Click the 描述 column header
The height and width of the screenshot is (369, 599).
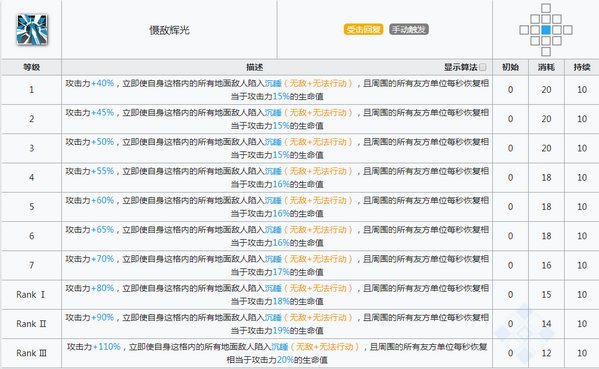tap(255, 67)
